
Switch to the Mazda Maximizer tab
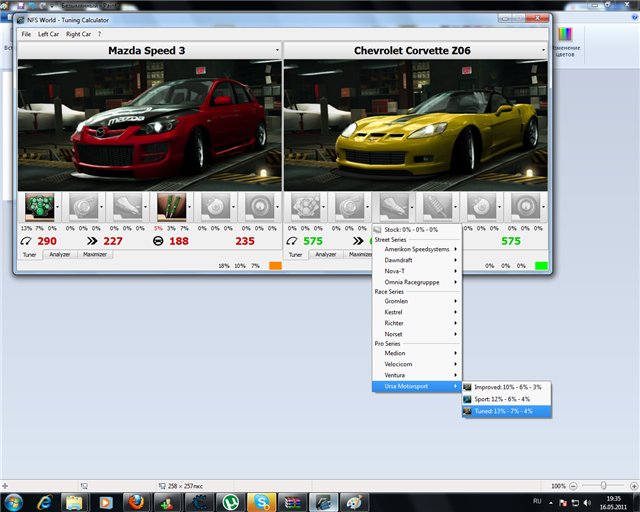click(x=95, y=254)
